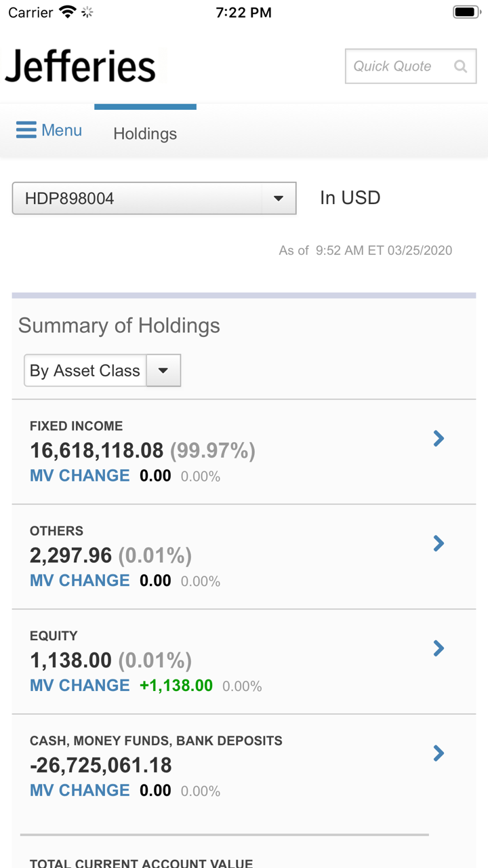Tap the battery status icon

point(466,13)
